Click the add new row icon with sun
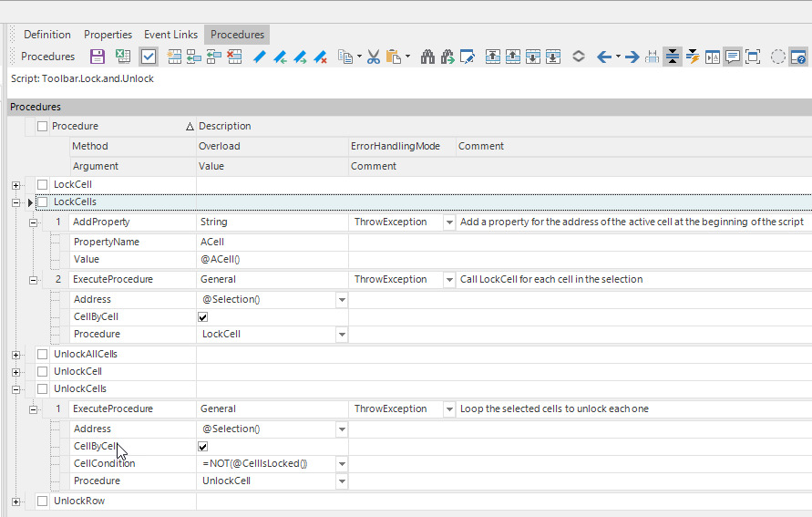Image resolution: width=812 pixels, height=517 pixels. pos(174,57)
